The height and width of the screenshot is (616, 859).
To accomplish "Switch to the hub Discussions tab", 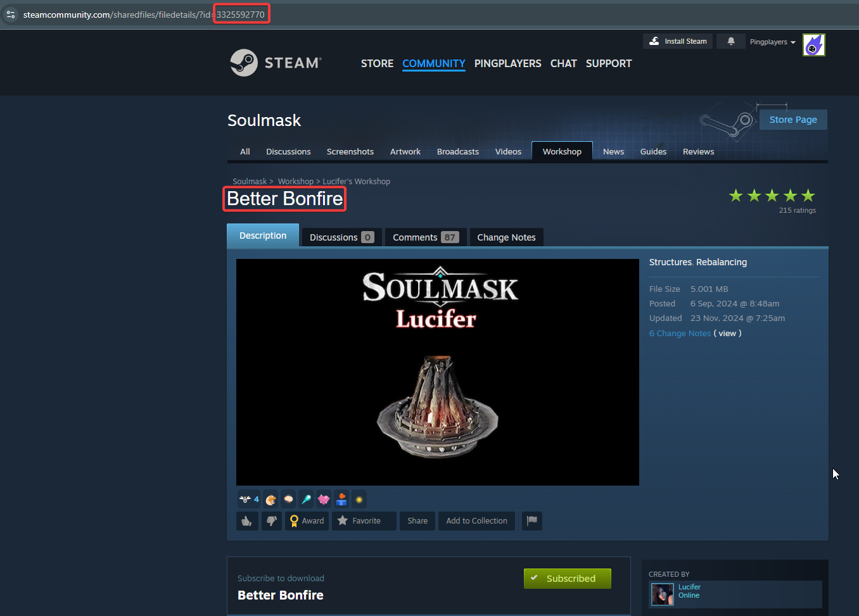I will click(288, 151).
